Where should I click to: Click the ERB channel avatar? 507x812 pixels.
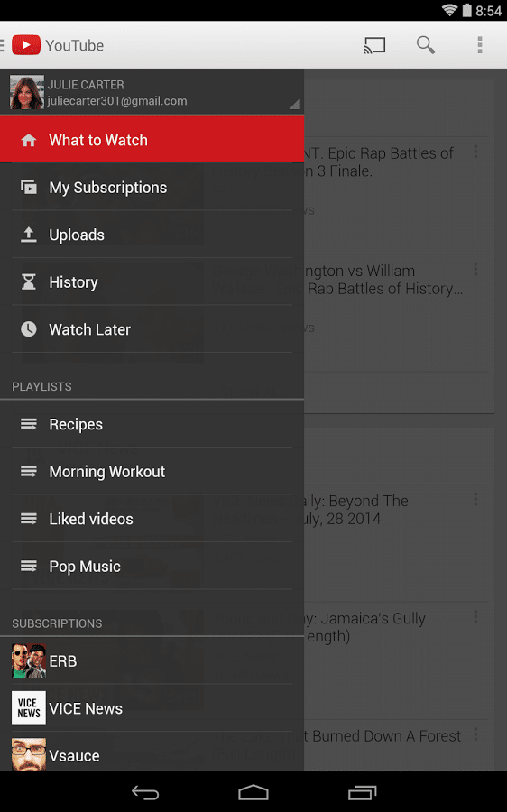(x=29, y=660)
